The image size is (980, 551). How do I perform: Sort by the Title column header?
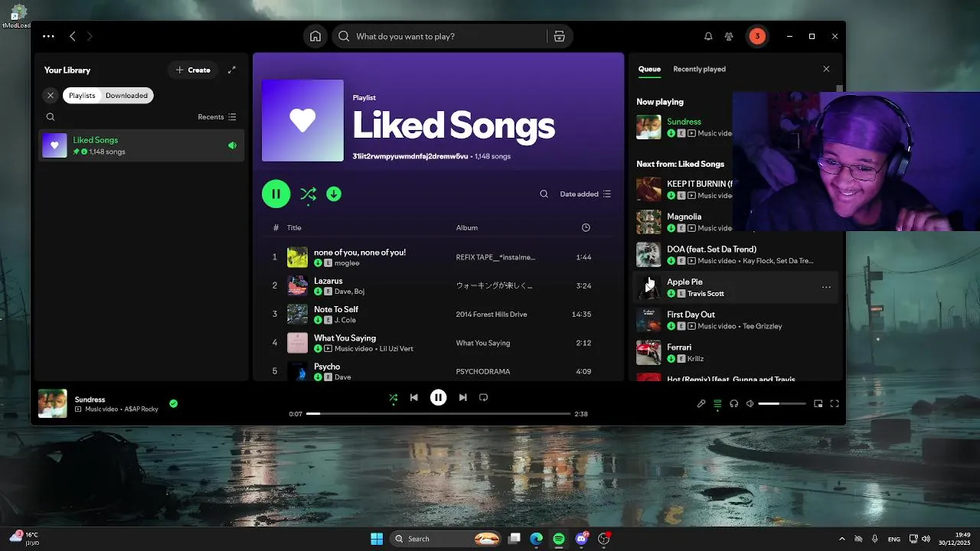pyautogui.click(x=294, y=228)
